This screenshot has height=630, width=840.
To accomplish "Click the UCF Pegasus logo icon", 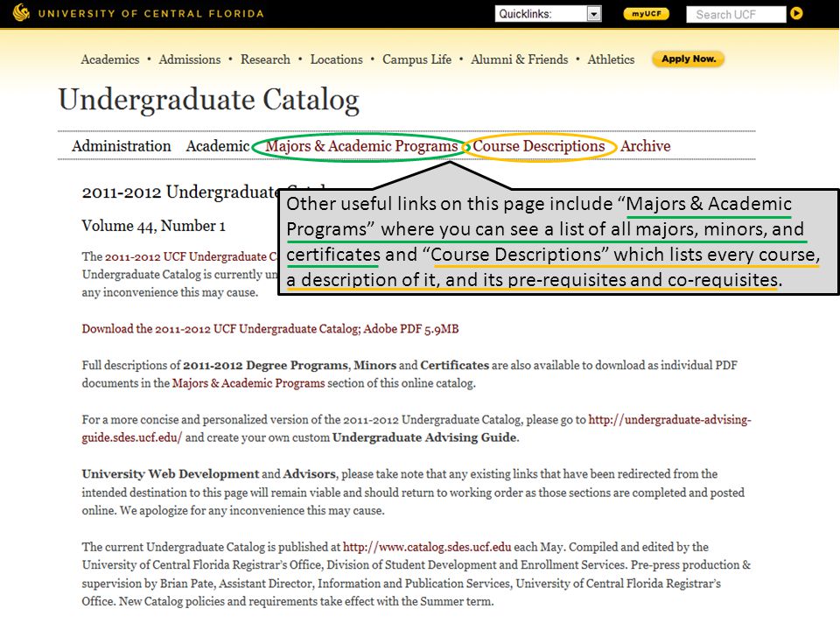I will [x=21, y=12].
